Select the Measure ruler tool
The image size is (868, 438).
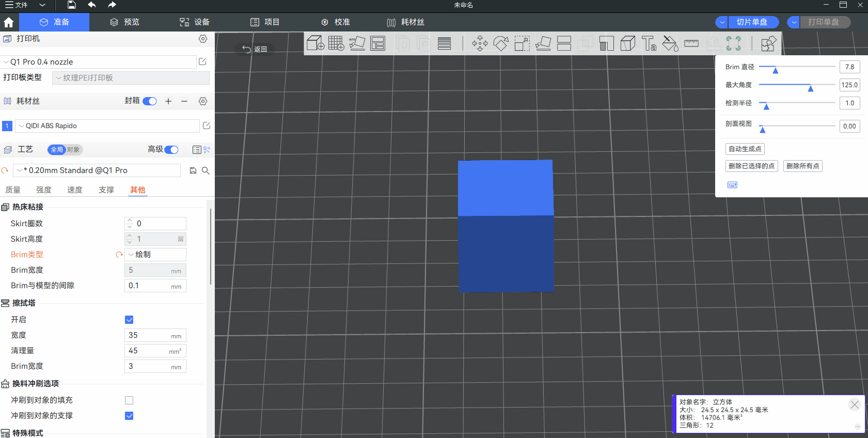(x=691, y=43)
